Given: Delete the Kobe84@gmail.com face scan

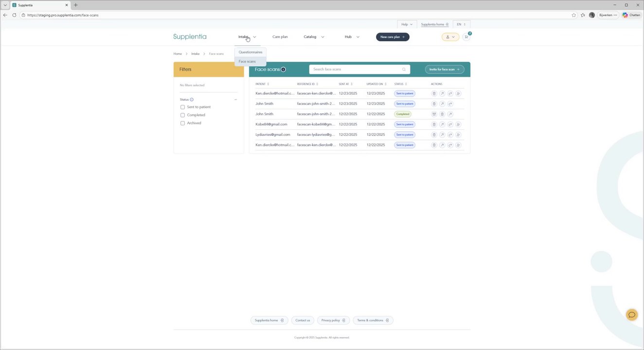Looking at the screenshot, I should [x=434, y=124].
